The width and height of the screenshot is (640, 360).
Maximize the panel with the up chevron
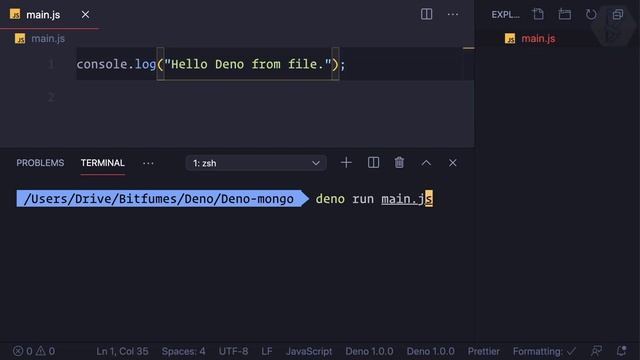426,163
